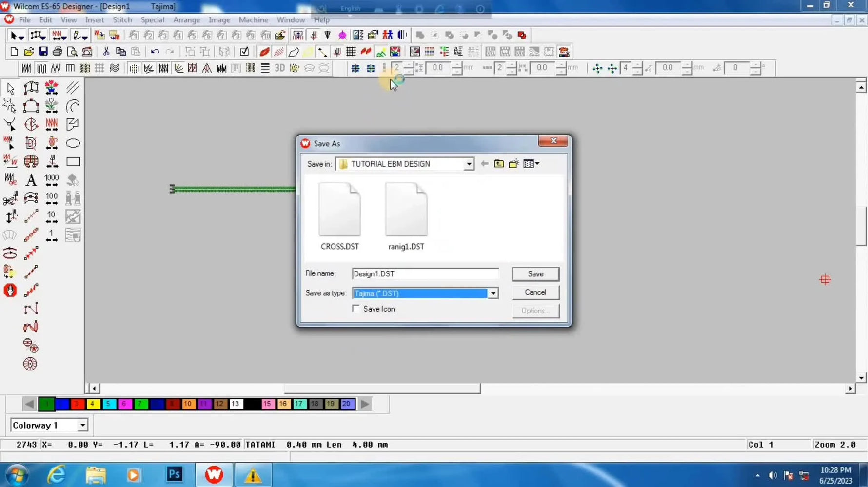868x487 pixels.
Task: Click the New design icon
Action: (x=14, y=52)
